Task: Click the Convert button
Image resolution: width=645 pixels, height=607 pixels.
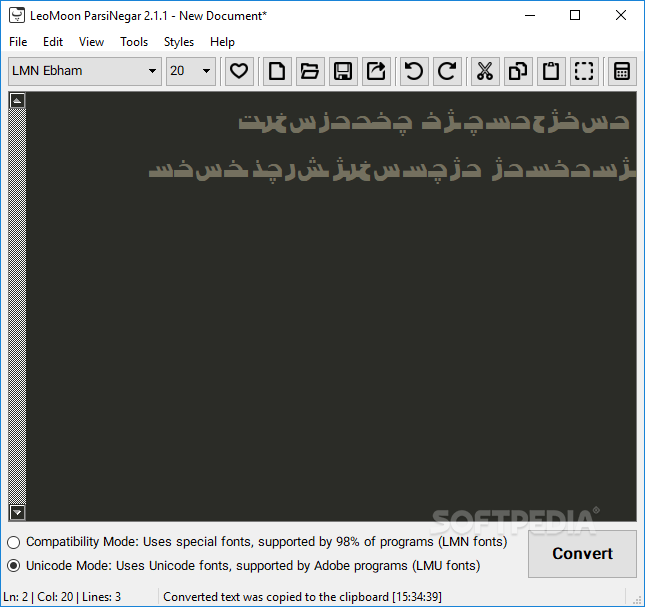Action: [x=582, y=554]
